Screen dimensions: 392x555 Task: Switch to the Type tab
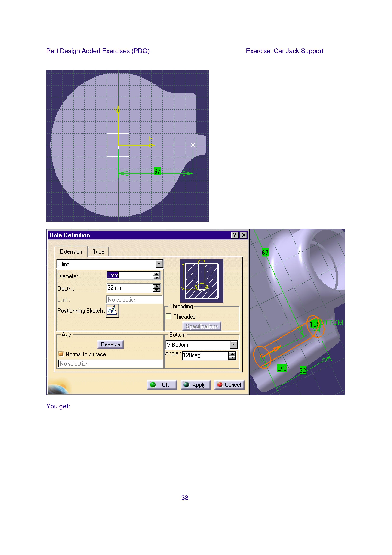pyautogui.click(x=98, y=252)
